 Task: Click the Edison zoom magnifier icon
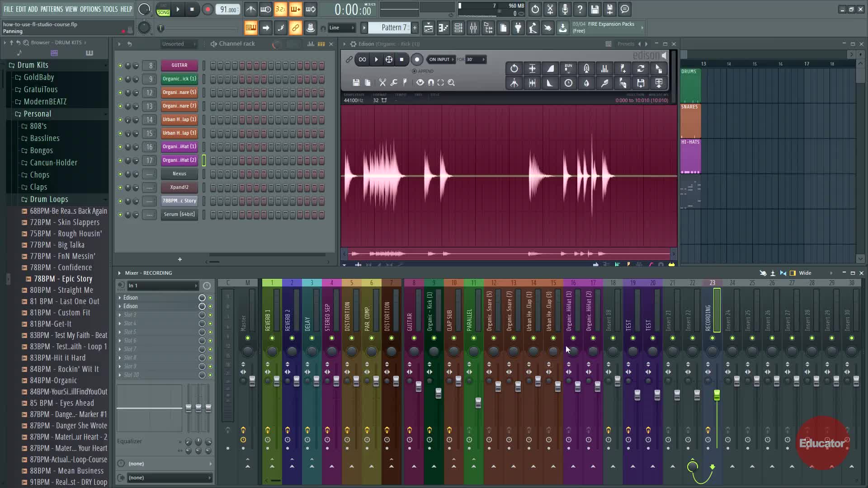(451, 83)
